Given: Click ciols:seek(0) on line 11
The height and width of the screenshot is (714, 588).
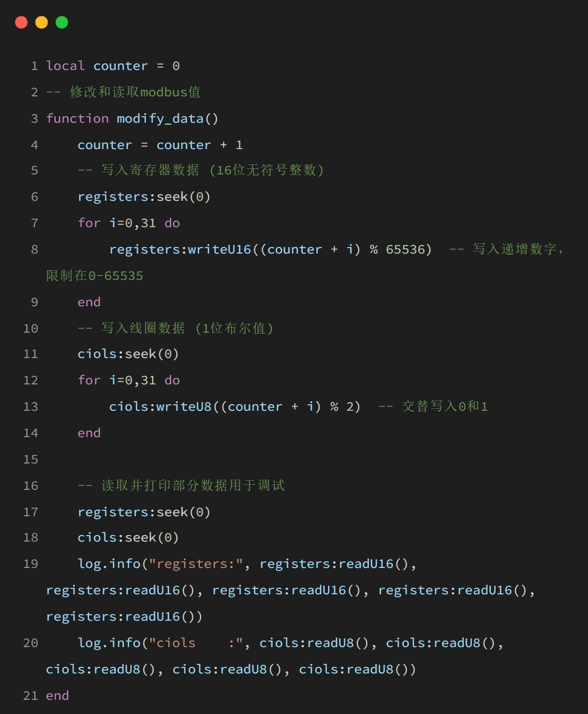Looking at the screenshot, I should coord(128,354).
